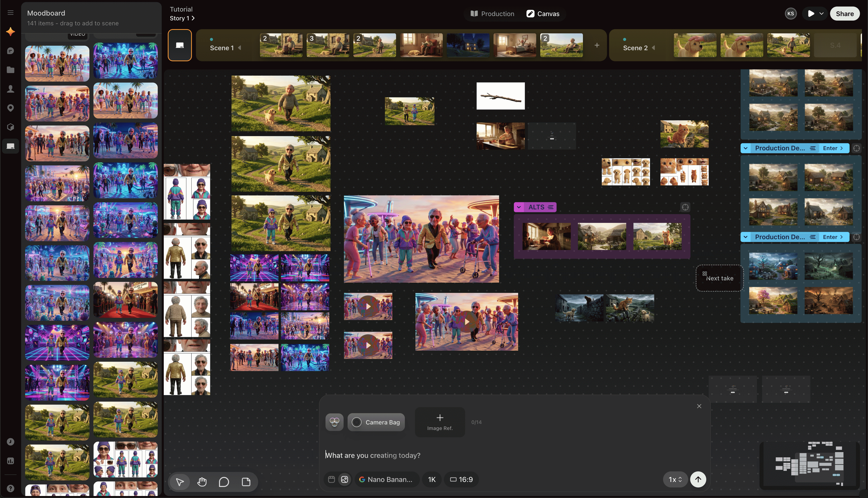
Task: Open the ALTS group options icon
Action: pos(551,207)
